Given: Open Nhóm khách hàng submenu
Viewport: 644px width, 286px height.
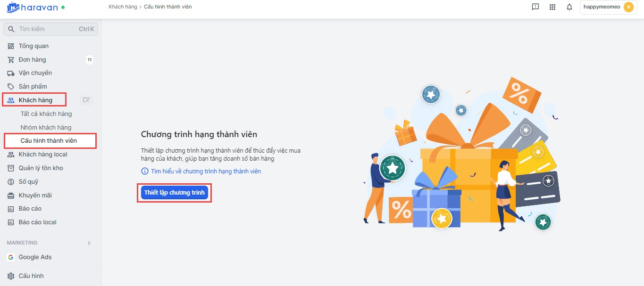Looking at the screenshot, I should (46, 128).
